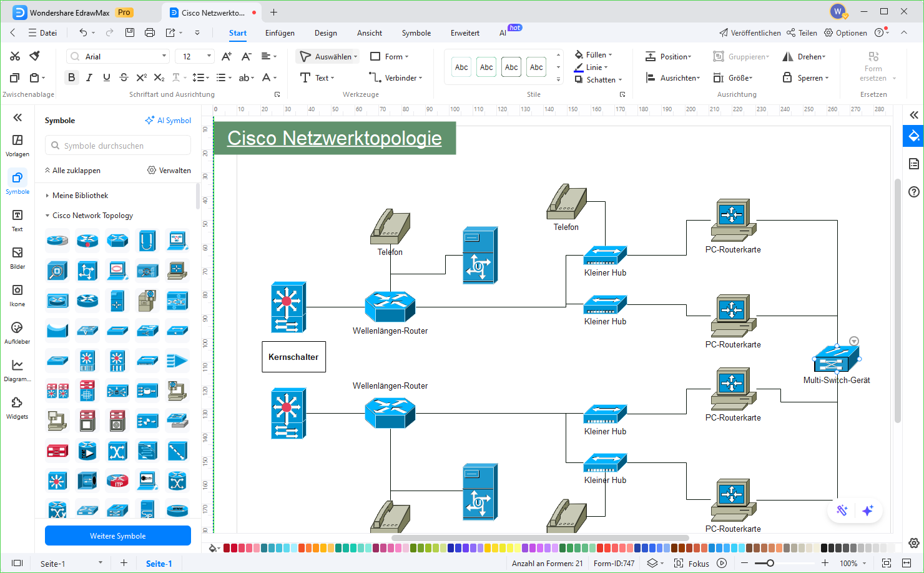Open Ikone panel in left sidebar
924x573 pixels.
click(17, 295)
